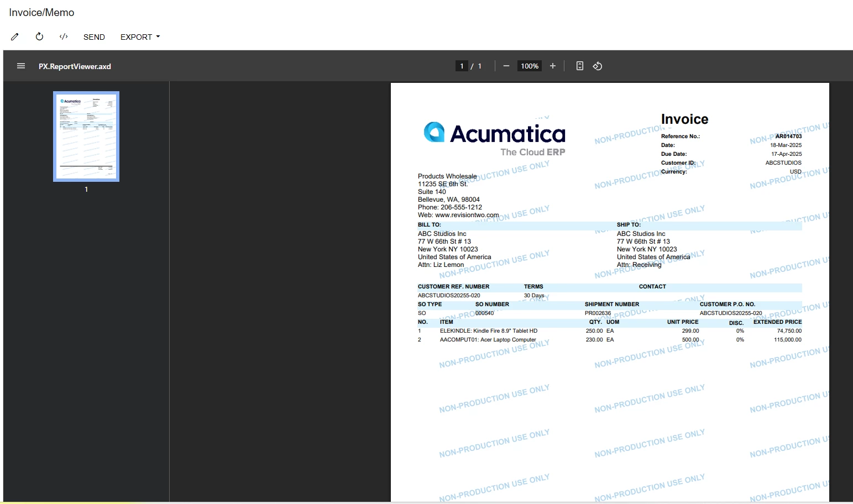Click the refresh report icon
Screen dimensions: 853x504
pos(39,36)
